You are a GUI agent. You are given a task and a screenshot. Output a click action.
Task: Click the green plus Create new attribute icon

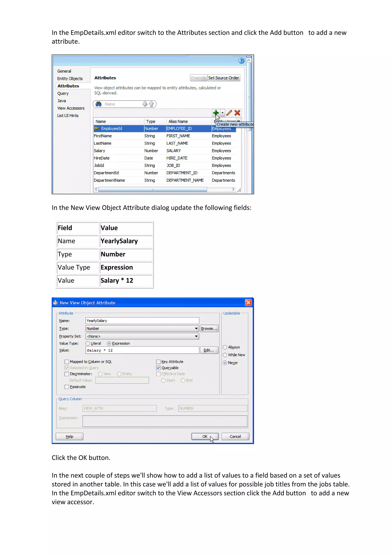click(x=216, y=113)
